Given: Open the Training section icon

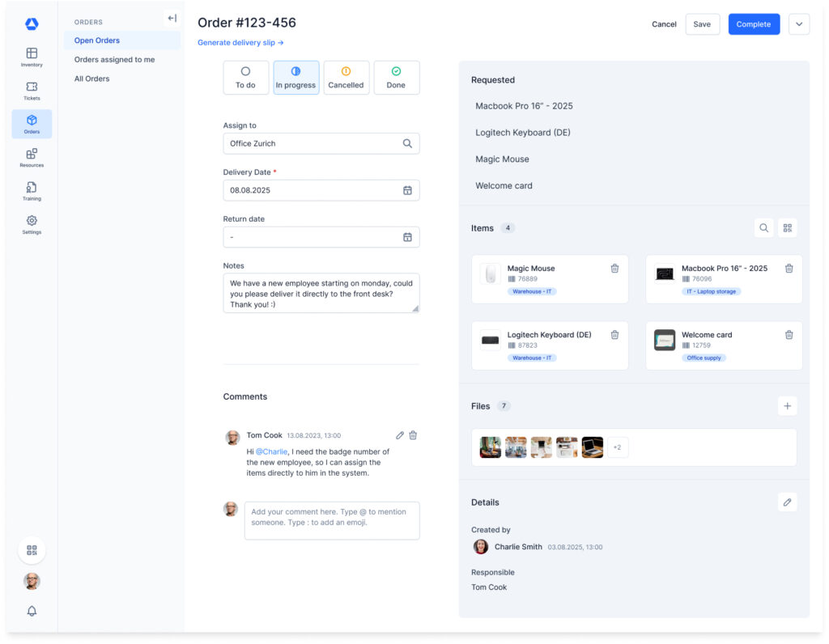Looking at the screenshot, I should click(32, 191).
